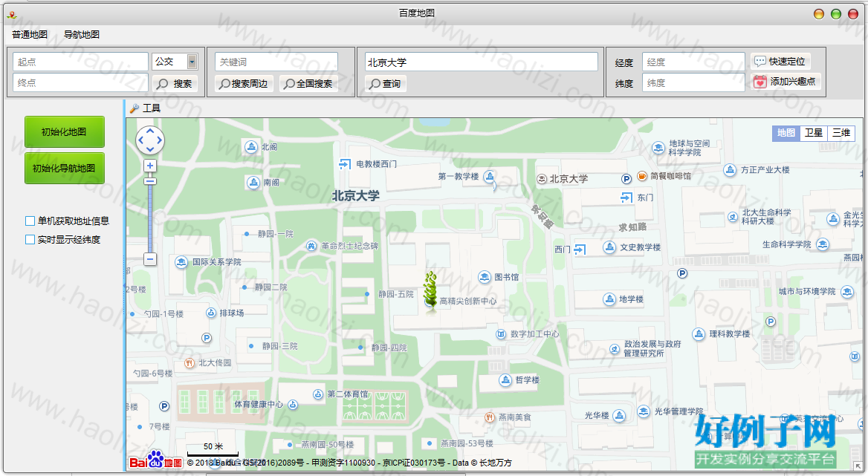The width and height of the screenshot is (868, 476).
Task: Click the 添加兴趣点 add POI button
Action: pos(786,81)
